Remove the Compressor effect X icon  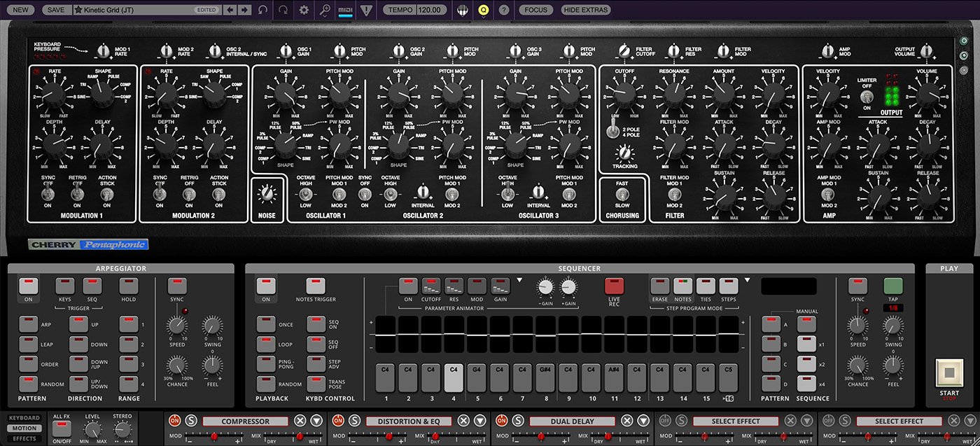click(300, 421)
